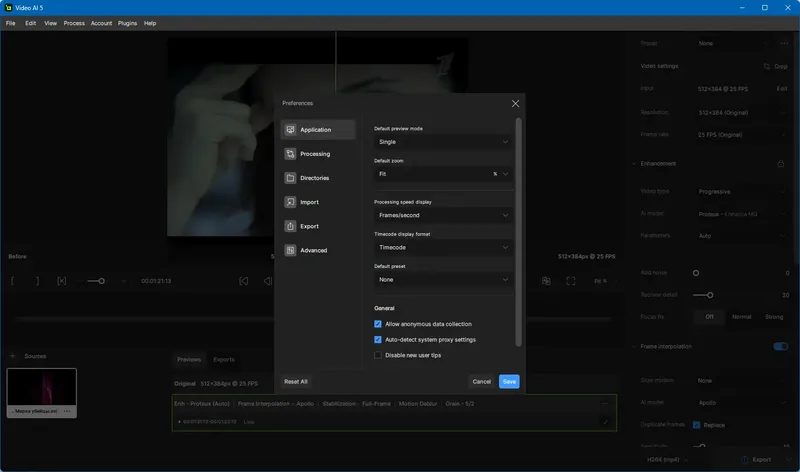
Task: Uncheck Auto-detect system proxy settings
Action: [x=378, y=340]
